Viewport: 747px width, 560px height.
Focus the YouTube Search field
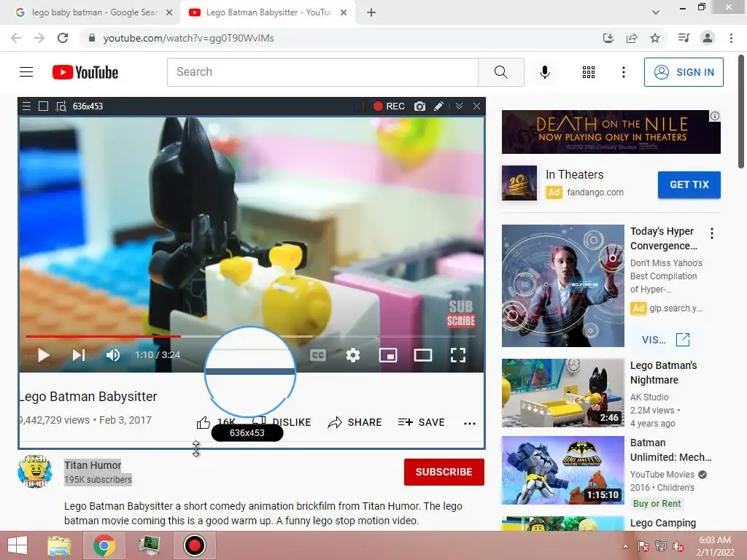322,72
